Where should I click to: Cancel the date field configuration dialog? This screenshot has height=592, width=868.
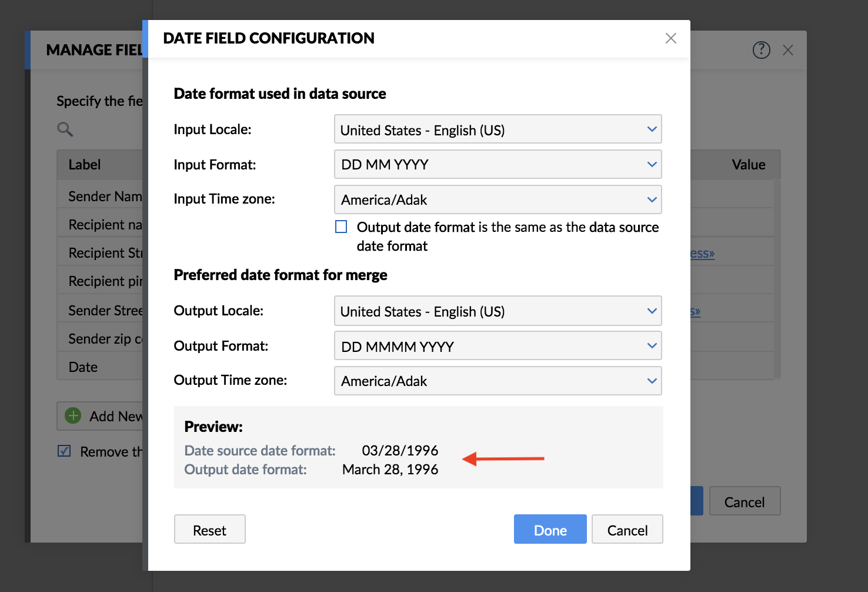pos(627,530)
